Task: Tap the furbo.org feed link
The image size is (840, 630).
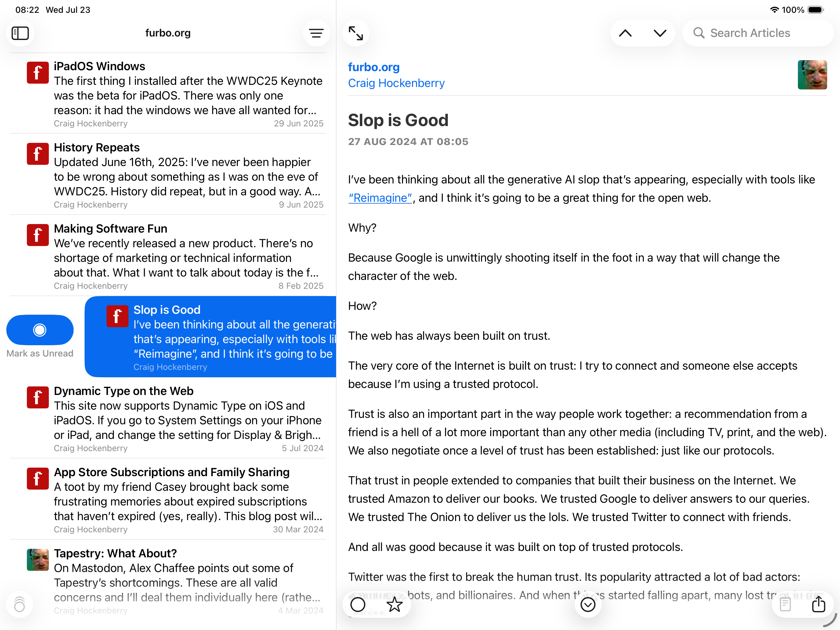Action: tap(374, 67)
